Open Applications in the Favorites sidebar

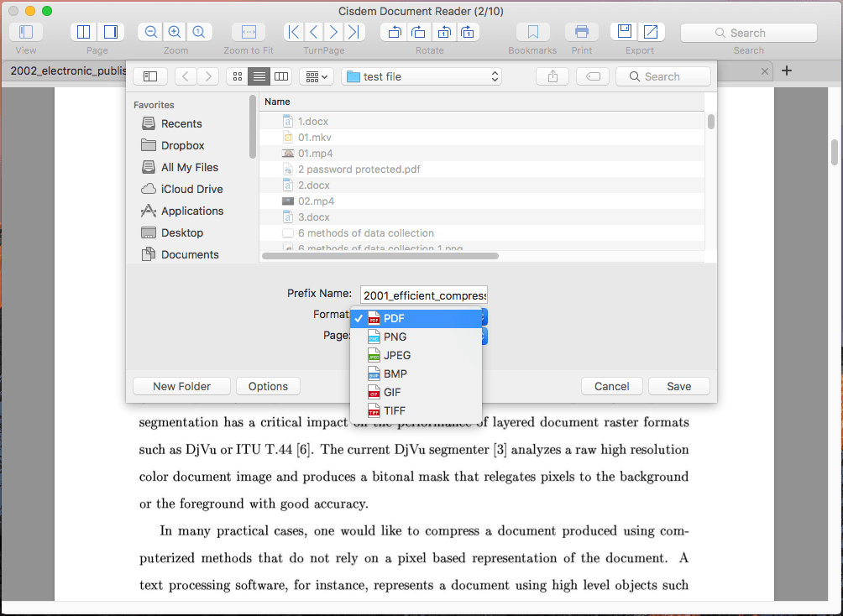[181, 211]
